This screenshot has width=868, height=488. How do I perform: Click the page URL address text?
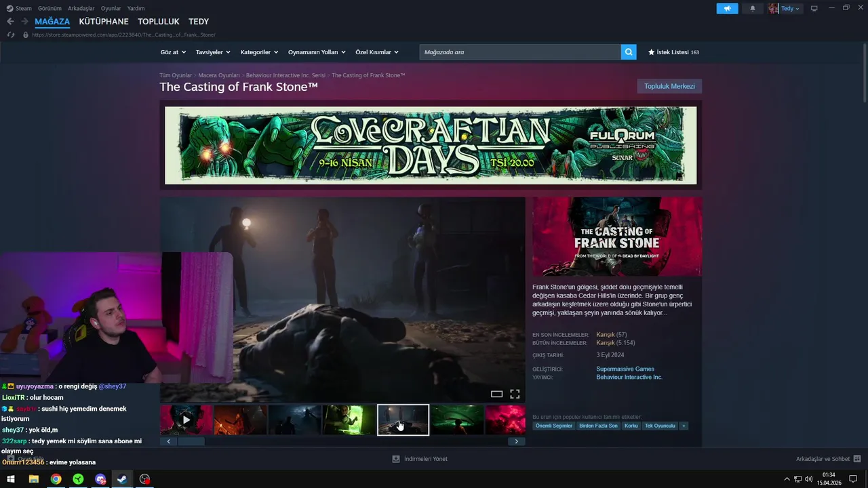tap(124, 35)
